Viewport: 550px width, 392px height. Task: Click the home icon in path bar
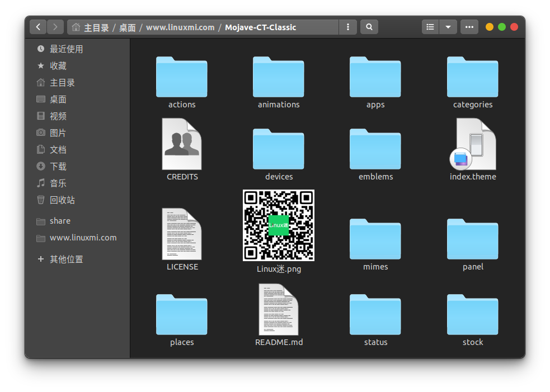(x=76, y=27)
